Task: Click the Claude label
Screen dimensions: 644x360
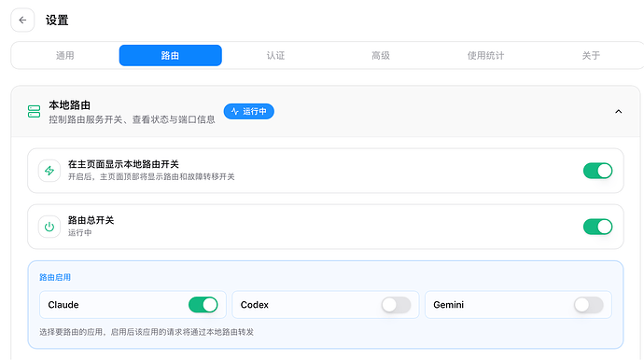Action: 63,305
